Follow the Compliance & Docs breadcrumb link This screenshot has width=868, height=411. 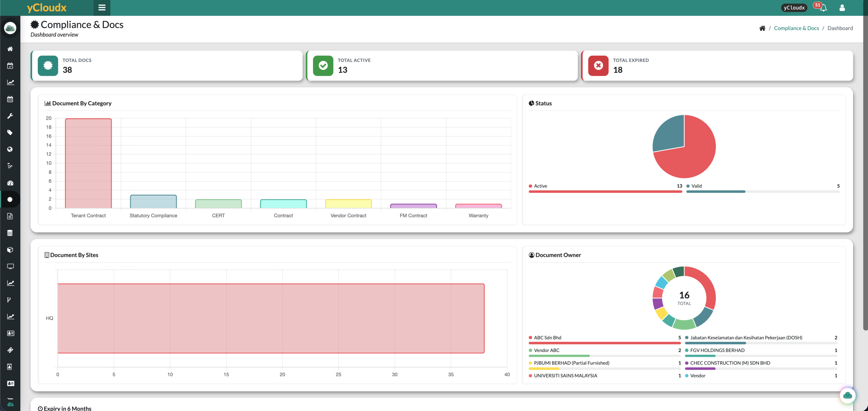[x=796, y=28]
